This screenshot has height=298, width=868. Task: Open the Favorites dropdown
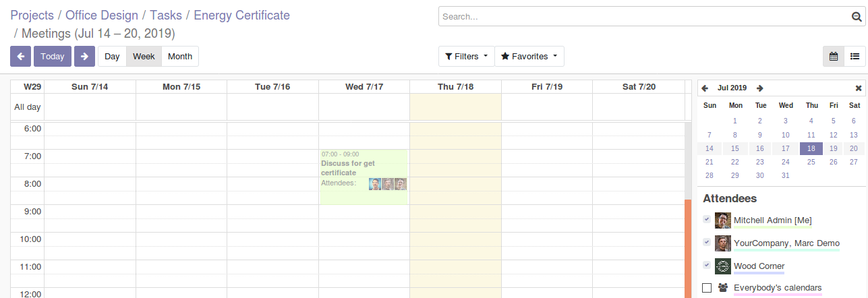click(x=529, y=57)
